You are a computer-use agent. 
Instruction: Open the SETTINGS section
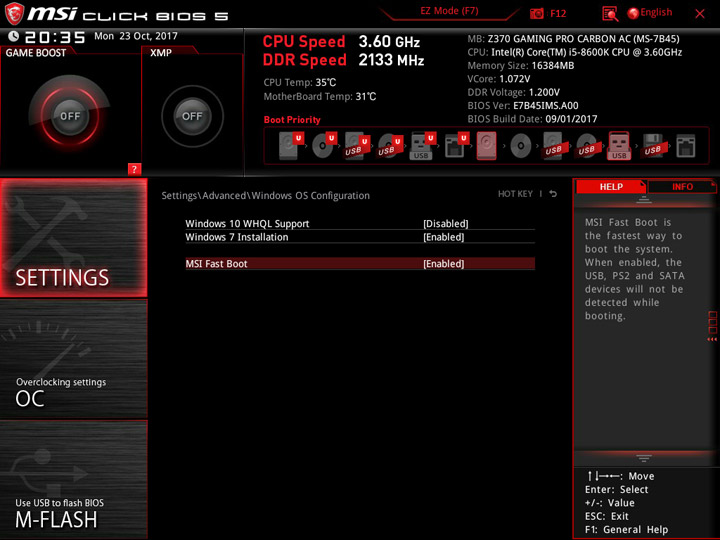(73, 237)
